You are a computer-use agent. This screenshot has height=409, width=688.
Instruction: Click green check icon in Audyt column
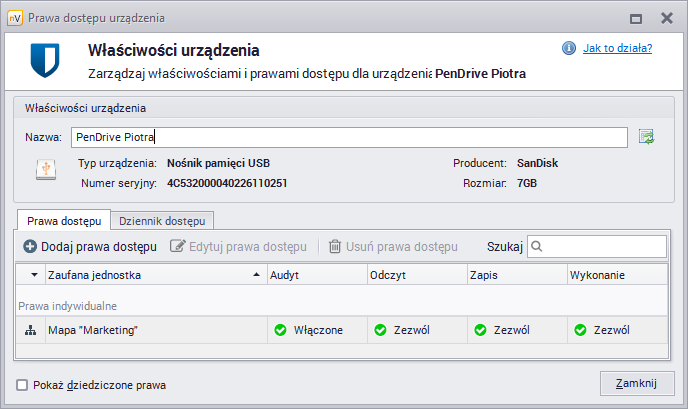[280, 330]
